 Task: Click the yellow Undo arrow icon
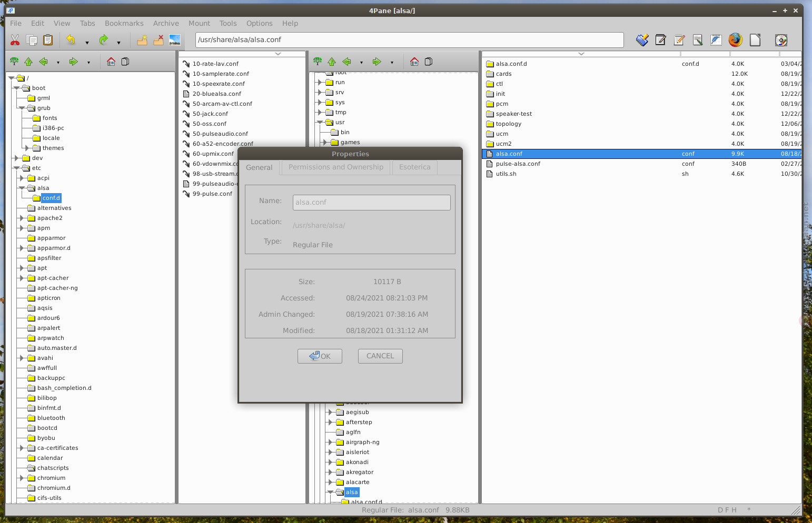point(71,40)
